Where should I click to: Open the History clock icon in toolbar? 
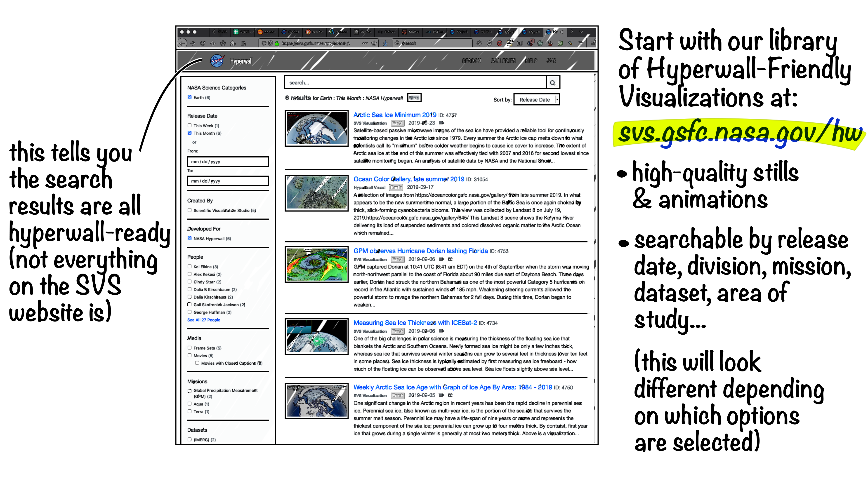click(x=223, y=43)
